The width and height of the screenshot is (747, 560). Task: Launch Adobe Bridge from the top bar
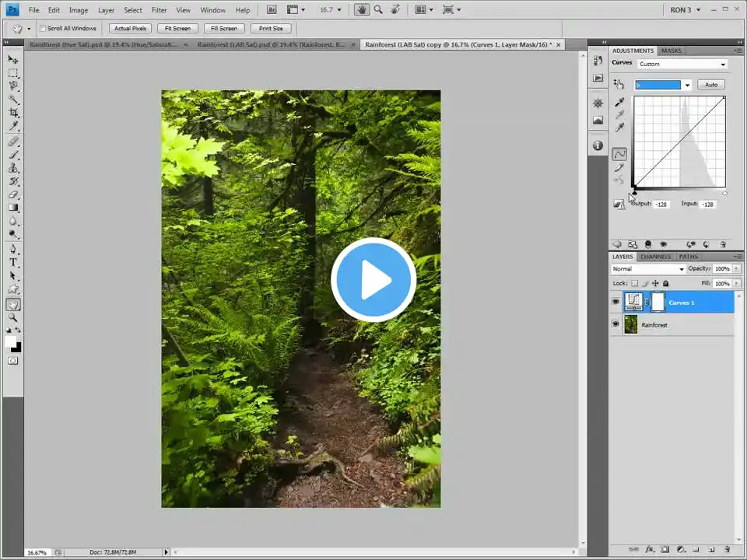(272, 10)
